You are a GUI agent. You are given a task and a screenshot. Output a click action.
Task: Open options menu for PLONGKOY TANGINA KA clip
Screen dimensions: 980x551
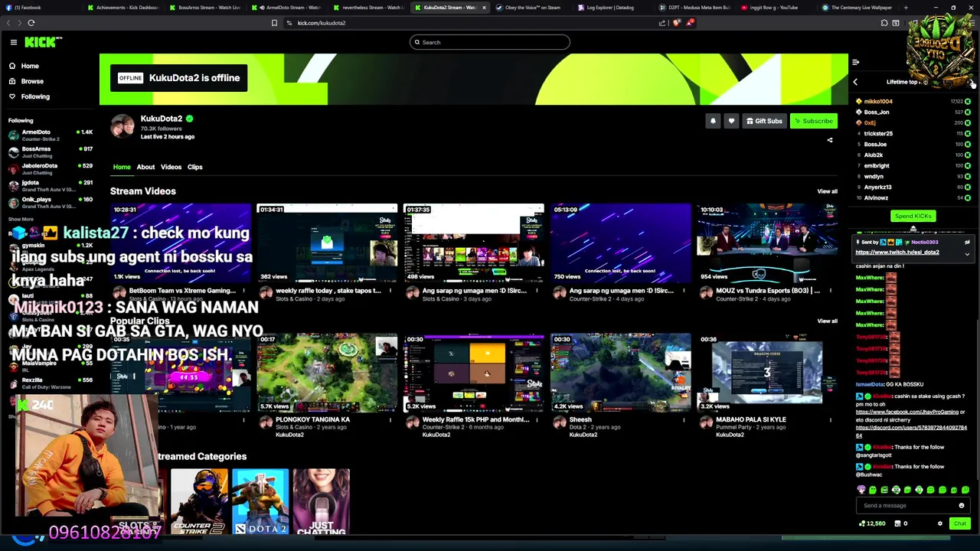[390, 419]
